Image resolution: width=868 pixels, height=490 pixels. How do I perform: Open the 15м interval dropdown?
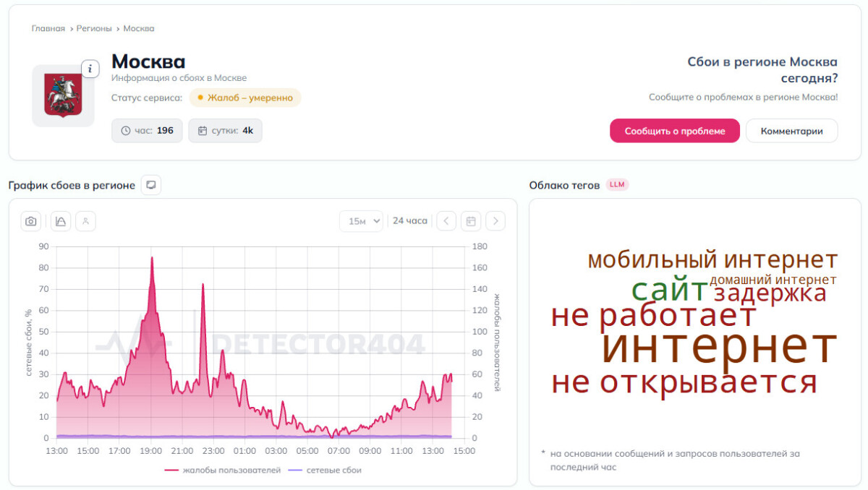pos(361,221)
